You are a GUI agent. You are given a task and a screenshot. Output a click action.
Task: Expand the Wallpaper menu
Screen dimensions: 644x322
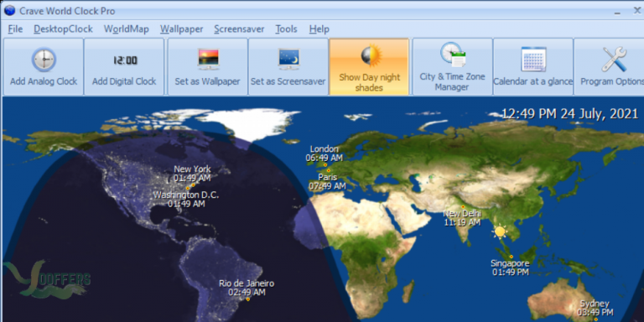(x=181, y=29)
